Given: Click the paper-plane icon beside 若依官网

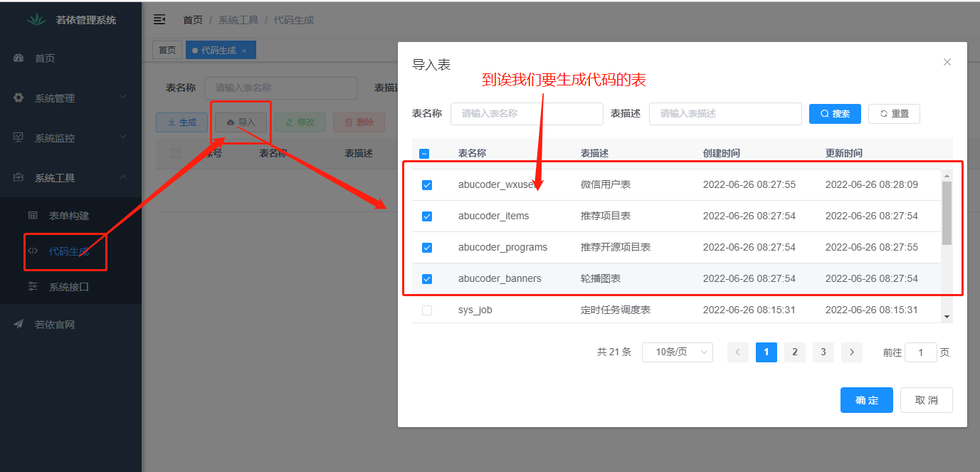Looking at the screenshot, I should pos(19,325).
